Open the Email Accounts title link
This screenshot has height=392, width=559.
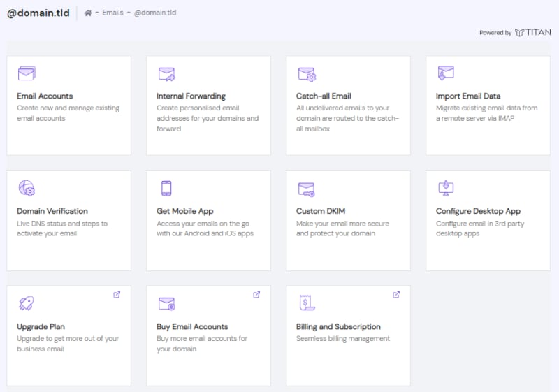(x=45, y=96)
